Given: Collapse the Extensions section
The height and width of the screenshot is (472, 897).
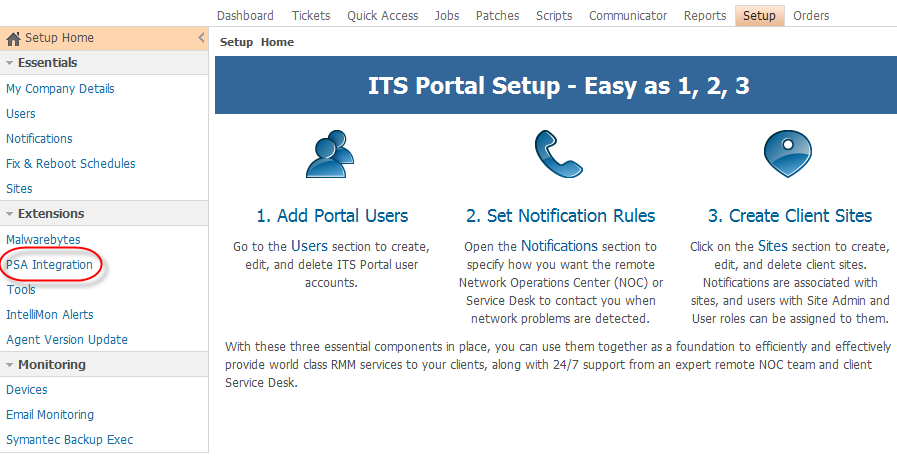Looking at the screenshot, I should 10,214.
